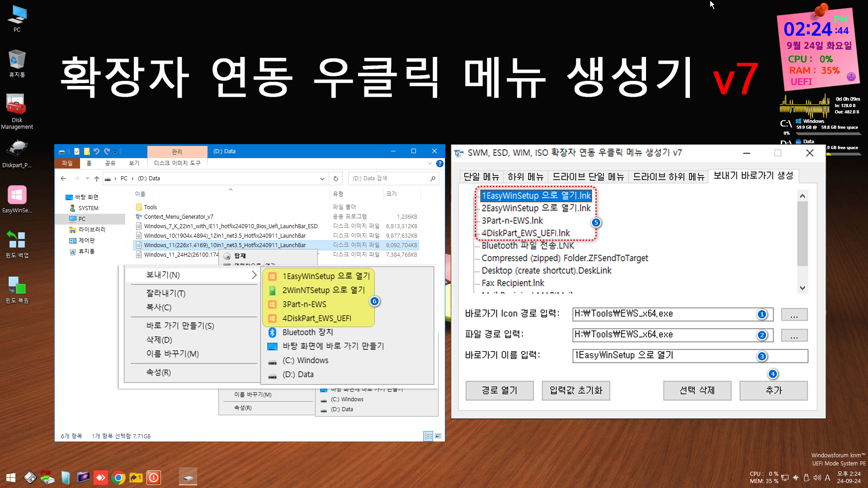Open the Recycle Bin desktop icon
This screenshot has height=488, width=868.
17,63
